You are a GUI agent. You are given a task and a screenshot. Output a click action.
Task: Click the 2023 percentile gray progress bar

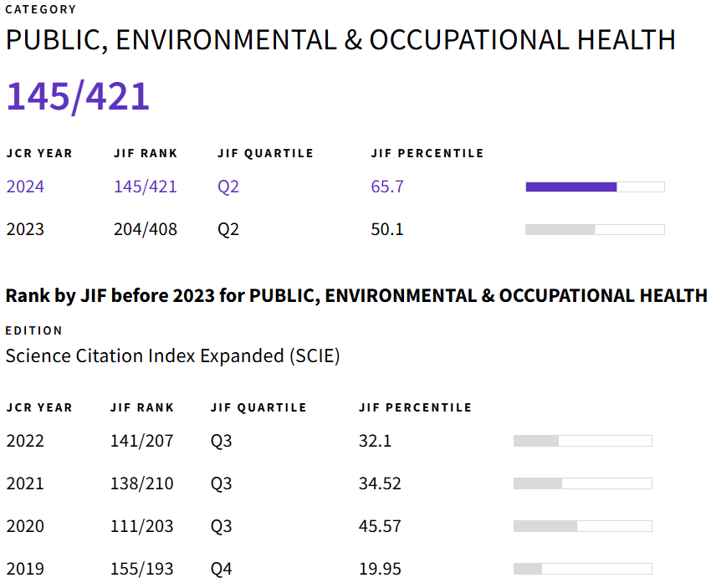(595, 229)
